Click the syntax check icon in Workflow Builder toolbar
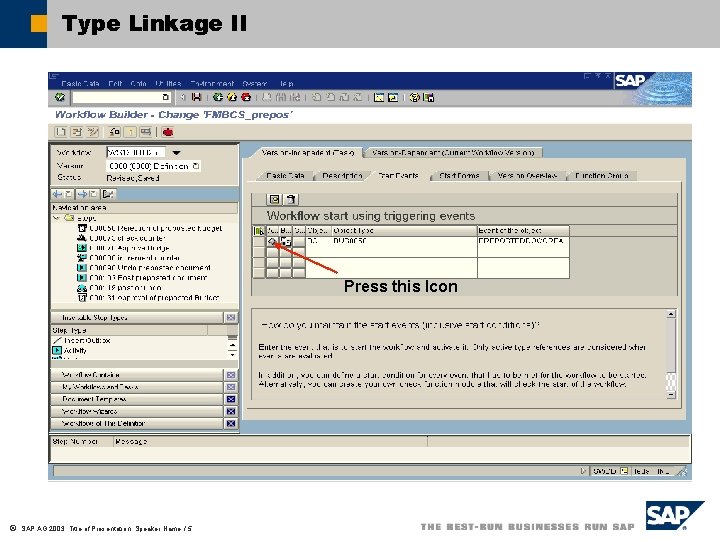 114,132
